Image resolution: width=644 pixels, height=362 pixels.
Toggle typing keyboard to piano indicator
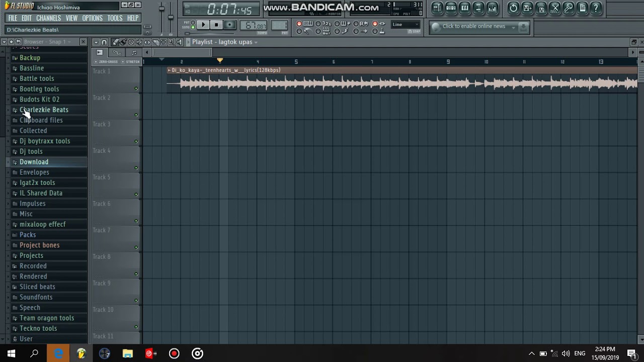(x=299, y=24)
